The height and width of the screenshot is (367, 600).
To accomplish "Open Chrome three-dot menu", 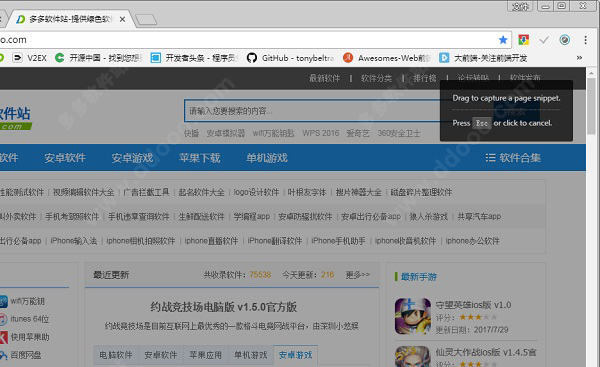I will point(585,40).
